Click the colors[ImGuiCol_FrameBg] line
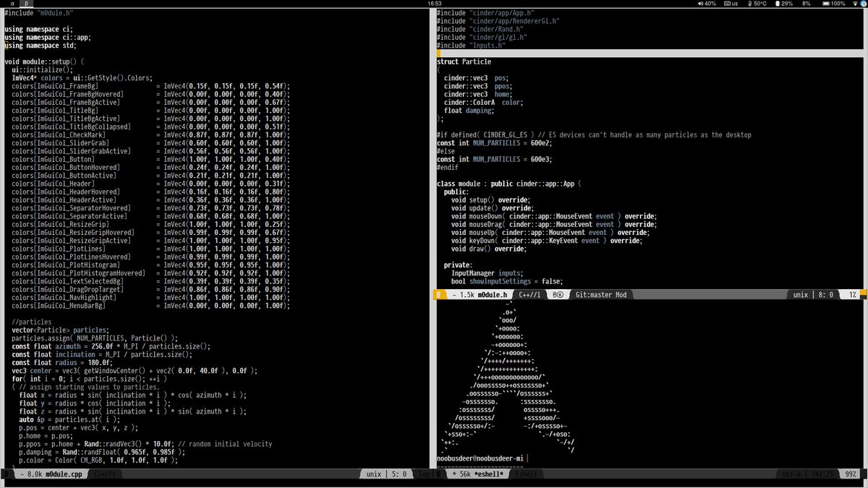Screen dimensions: 868x488 (x=150, y=85)
